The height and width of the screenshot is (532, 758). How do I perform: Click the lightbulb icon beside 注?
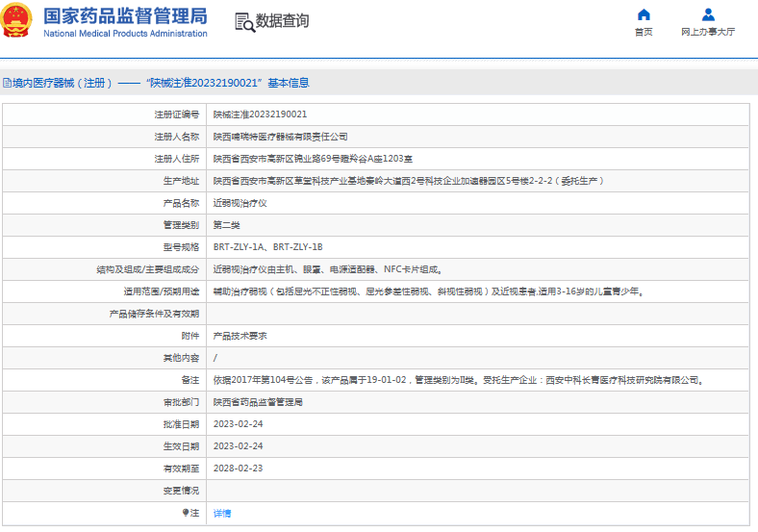[x=185, y=513]
